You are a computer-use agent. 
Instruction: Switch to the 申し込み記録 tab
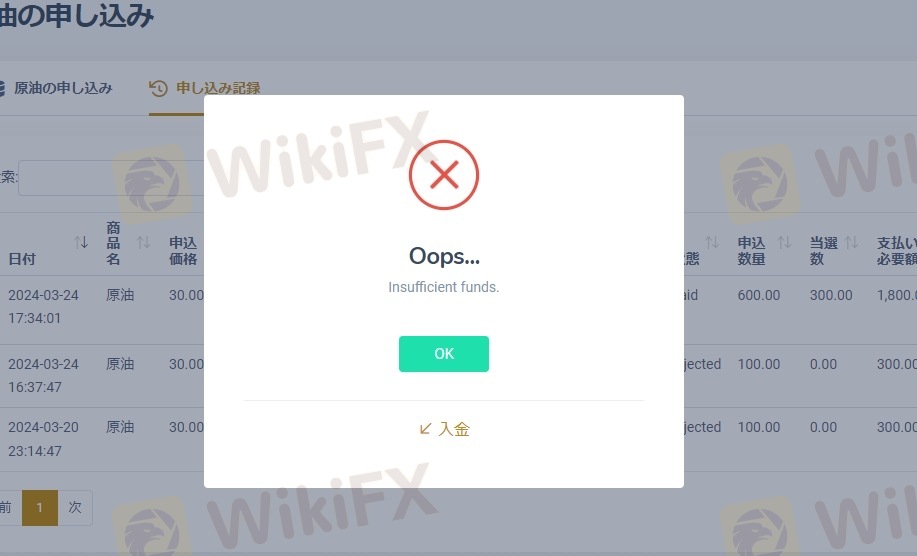pyautogui.click(x=205, y=88)
